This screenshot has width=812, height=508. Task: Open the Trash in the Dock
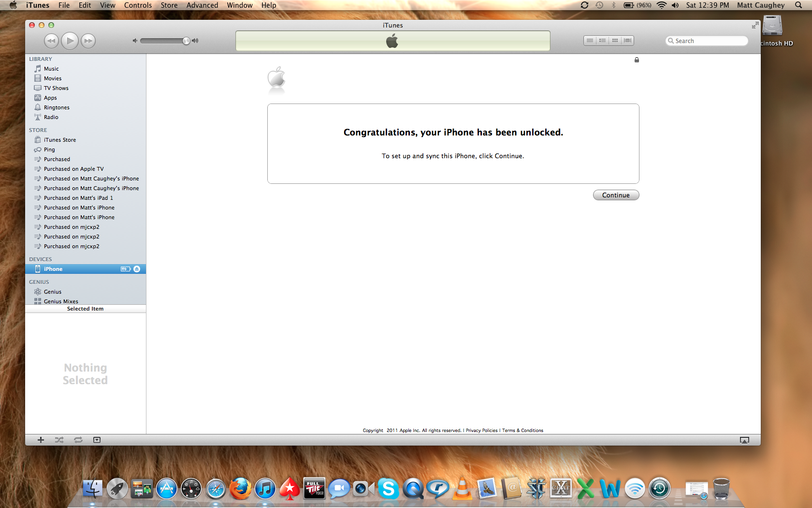(721, 489)
